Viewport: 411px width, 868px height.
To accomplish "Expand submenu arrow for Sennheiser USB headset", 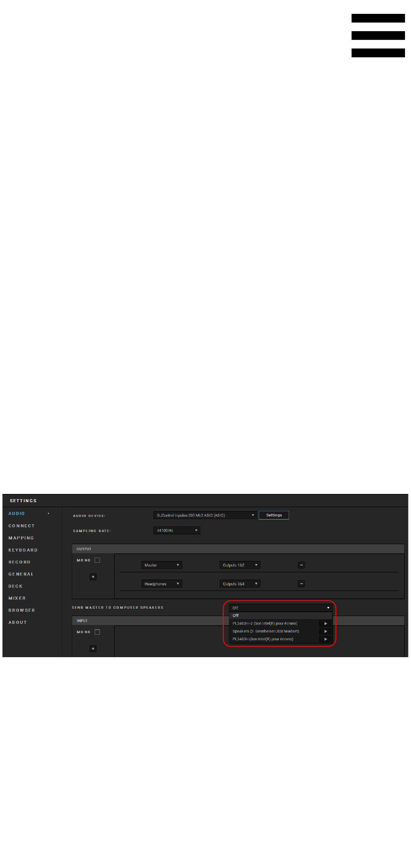I will pos(325,631).
